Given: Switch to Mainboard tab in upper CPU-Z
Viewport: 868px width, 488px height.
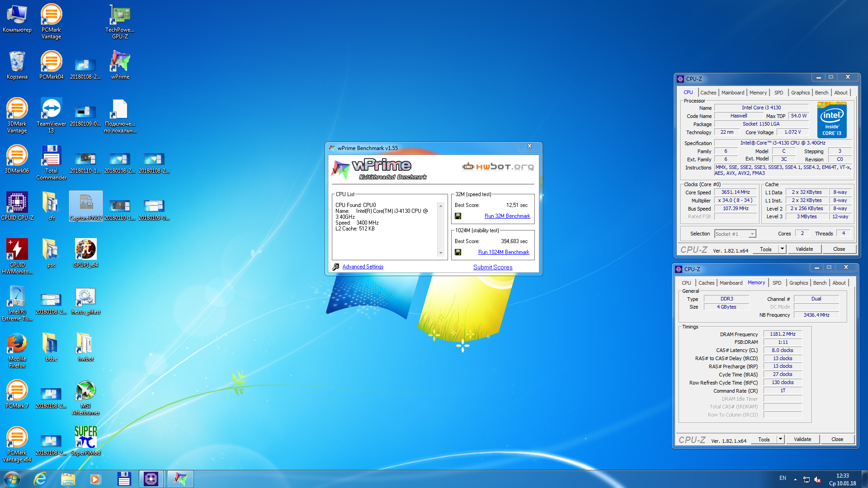Looking at the screenshot, I should tap(732, 93).
